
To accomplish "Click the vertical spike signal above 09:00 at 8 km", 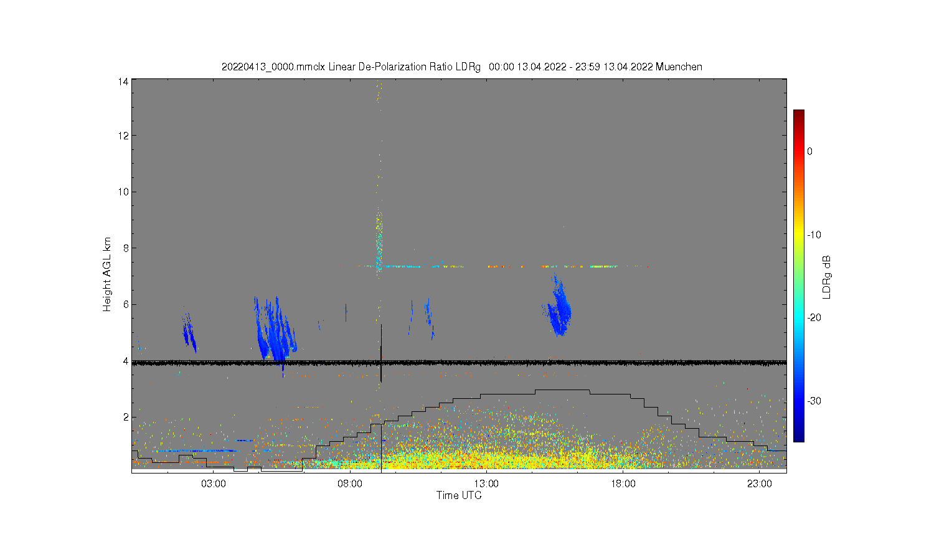I will [x=378, y=243].
